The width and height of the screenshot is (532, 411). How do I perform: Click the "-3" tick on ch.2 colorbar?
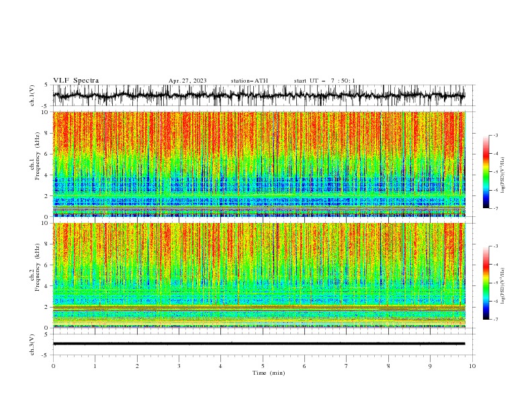[x=495, y=246]
